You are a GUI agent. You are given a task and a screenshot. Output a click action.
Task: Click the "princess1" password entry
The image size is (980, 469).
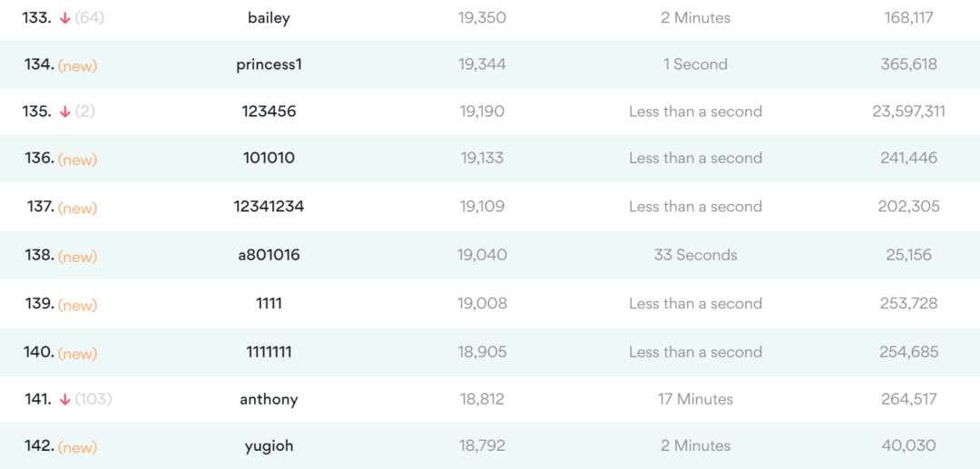coord(269,64)
